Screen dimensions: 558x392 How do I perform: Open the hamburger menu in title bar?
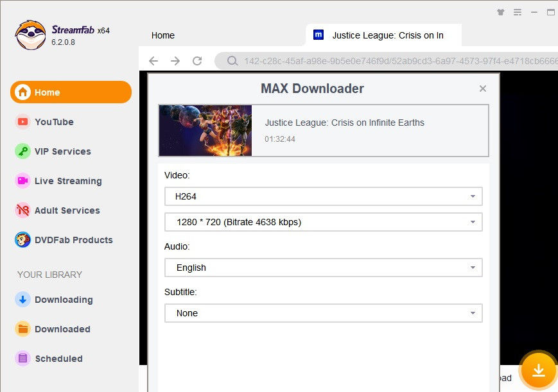tap(518, 12)
